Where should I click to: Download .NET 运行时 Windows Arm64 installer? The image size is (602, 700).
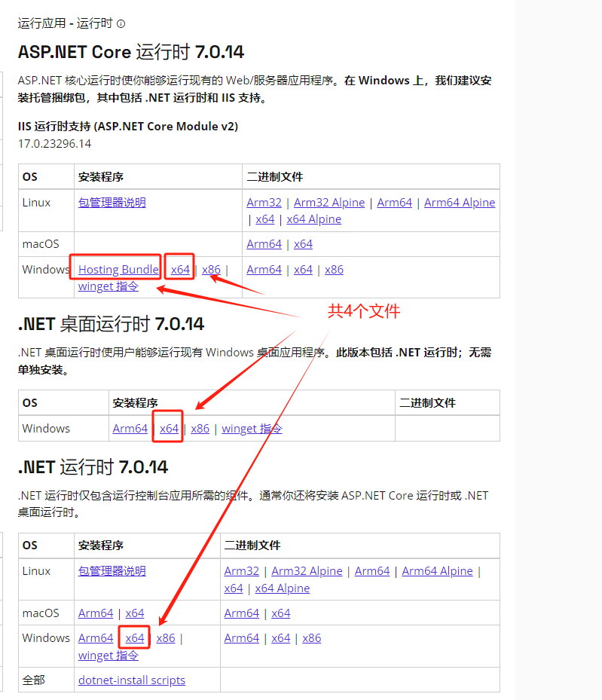coord(96,638)
